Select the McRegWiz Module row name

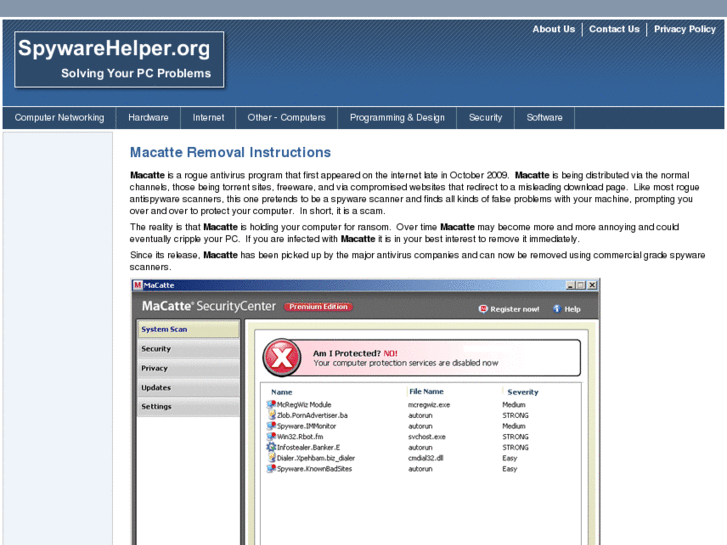click(x=304, y=404)
